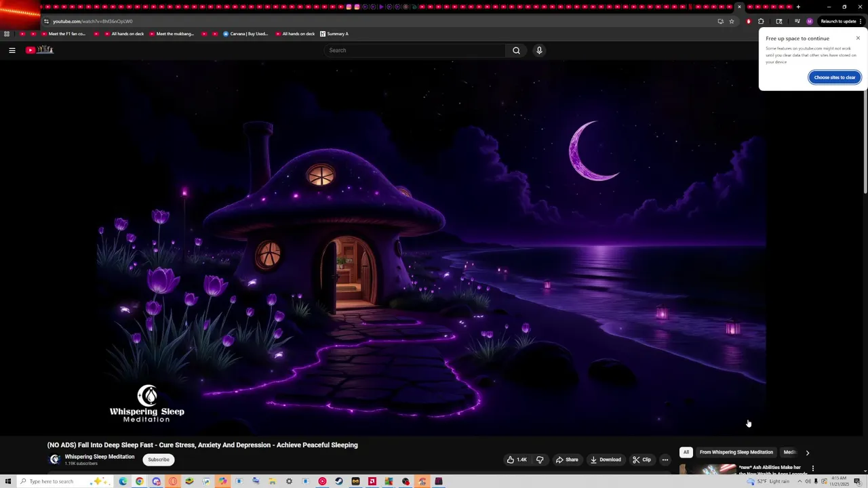868x488 pixels.
Task: Click the red extension icon in toolbar
Action: point(749,21)
